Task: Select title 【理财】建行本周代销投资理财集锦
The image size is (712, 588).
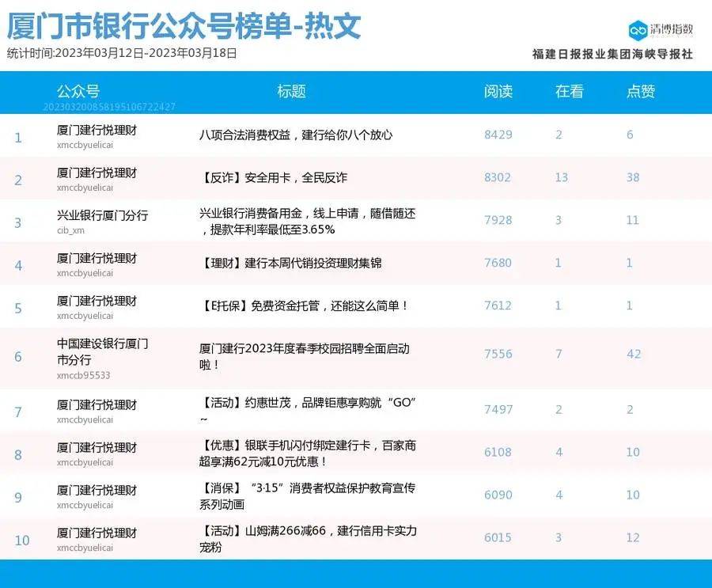Action: pyautogui.click(x=290, y=263)
